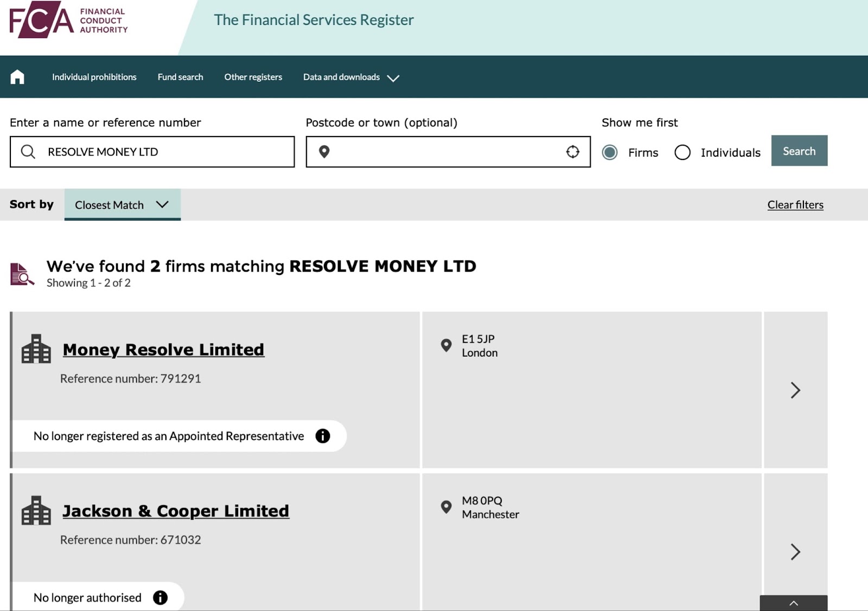Use current location crosshair icon
The image size is (868, 611).
(573, 152)
